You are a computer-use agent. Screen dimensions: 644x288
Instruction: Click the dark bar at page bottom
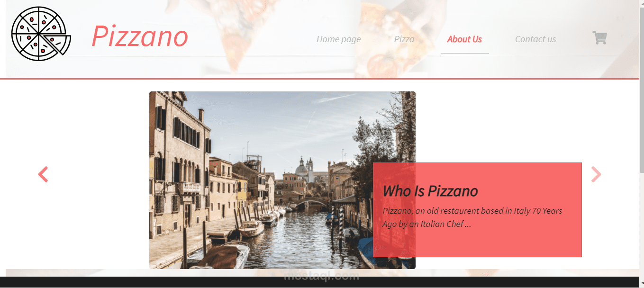322,282
